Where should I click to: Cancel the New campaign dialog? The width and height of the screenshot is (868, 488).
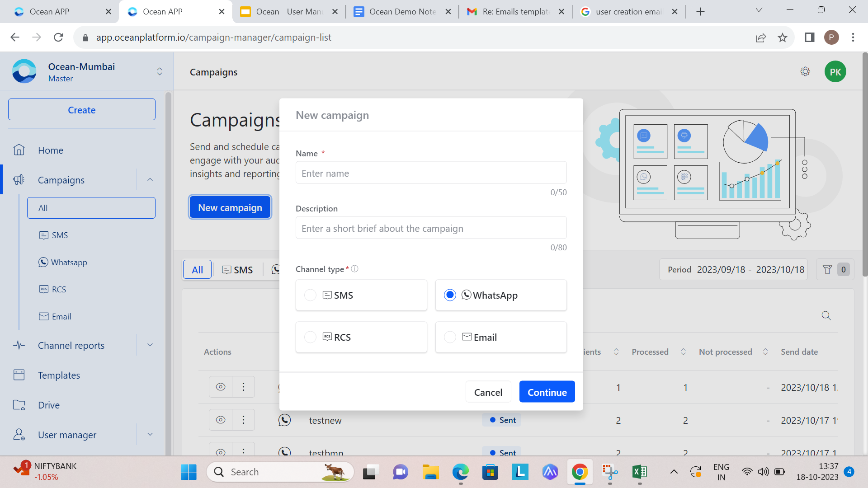[488, 392]
